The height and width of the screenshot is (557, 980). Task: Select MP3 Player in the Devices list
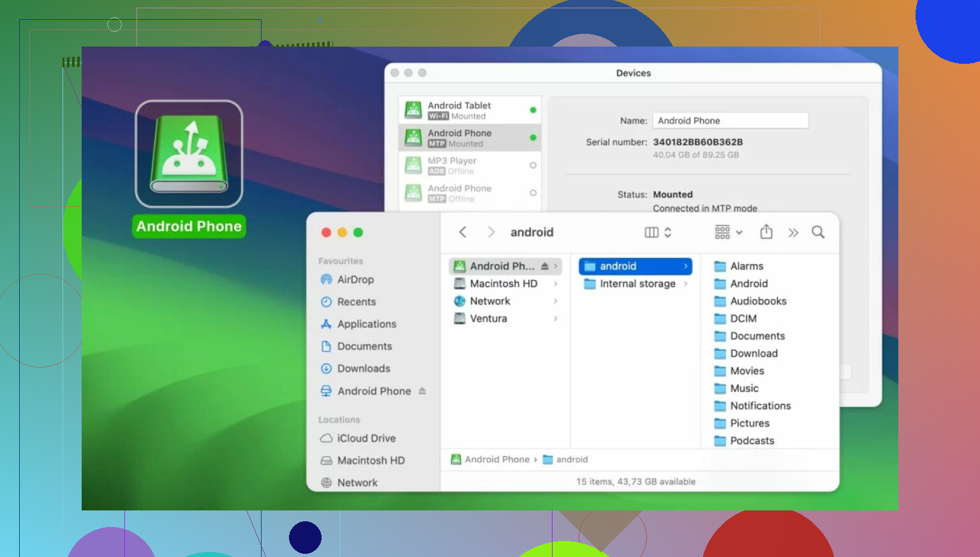(x=470, y=165)
